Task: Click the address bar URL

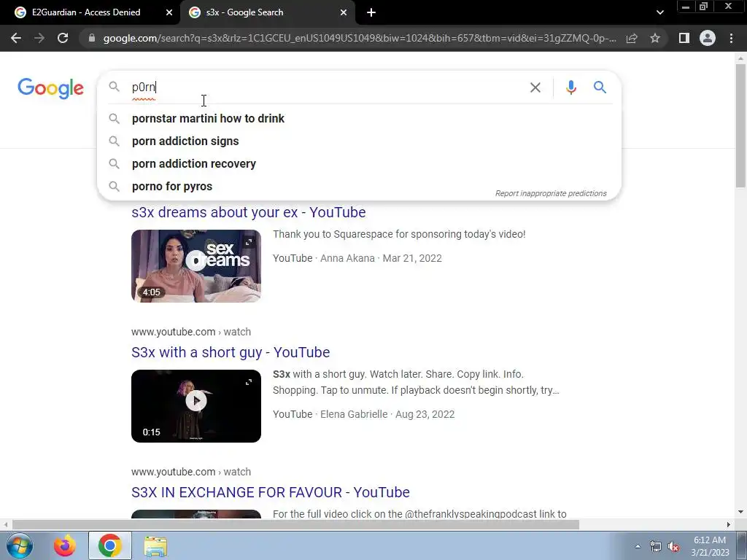Action: (360, 38)
